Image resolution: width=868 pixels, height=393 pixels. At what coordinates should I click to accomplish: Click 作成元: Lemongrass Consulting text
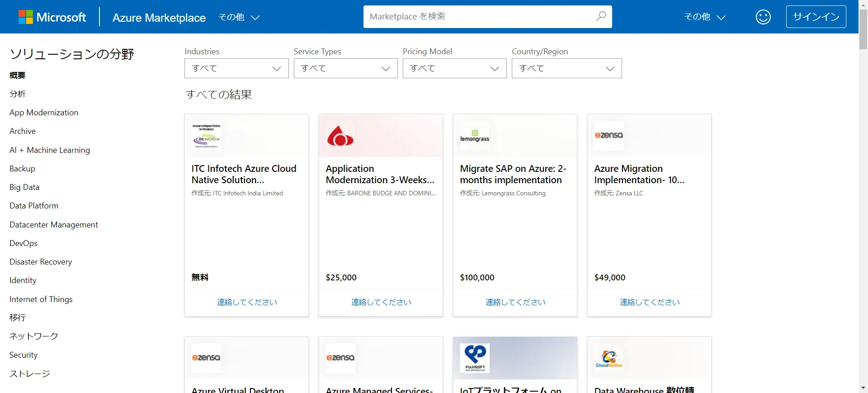pos(503,193)
